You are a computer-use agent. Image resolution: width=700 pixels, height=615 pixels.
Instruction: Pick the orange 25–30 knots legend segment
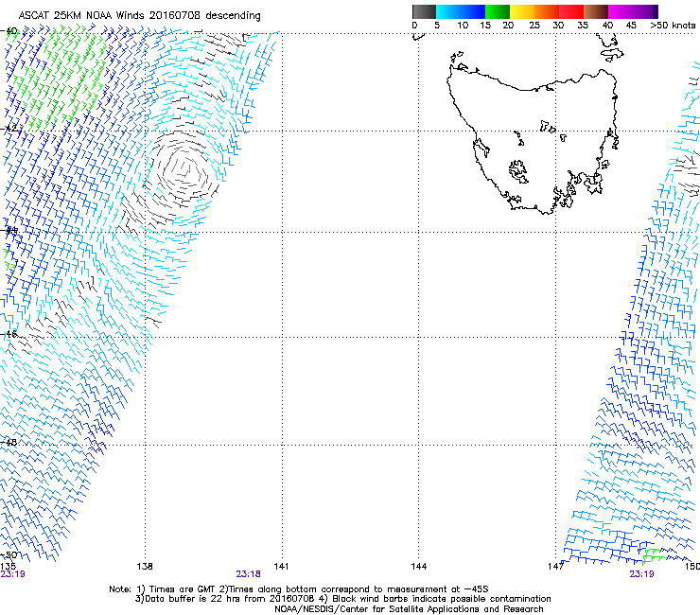click(547, 11)
